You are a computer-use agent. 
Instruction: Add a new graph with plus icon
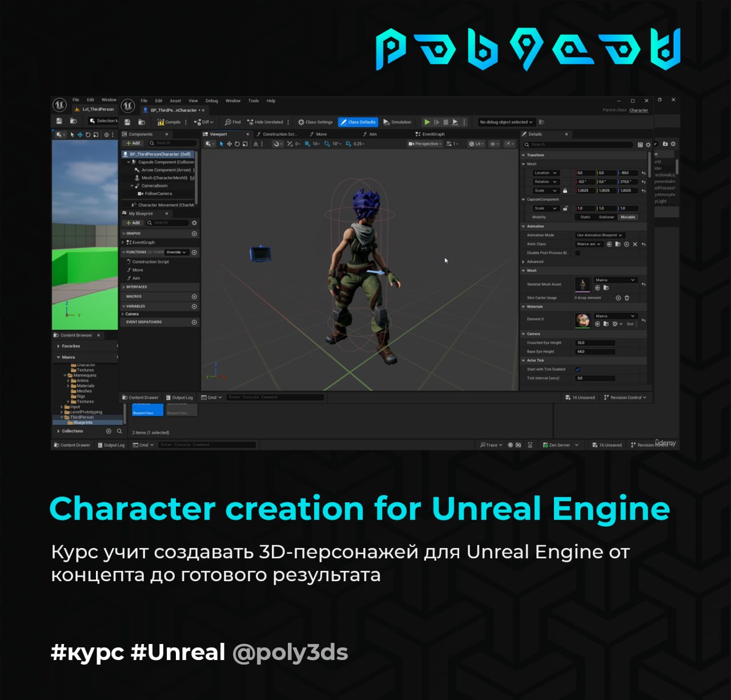coord(194,234)
